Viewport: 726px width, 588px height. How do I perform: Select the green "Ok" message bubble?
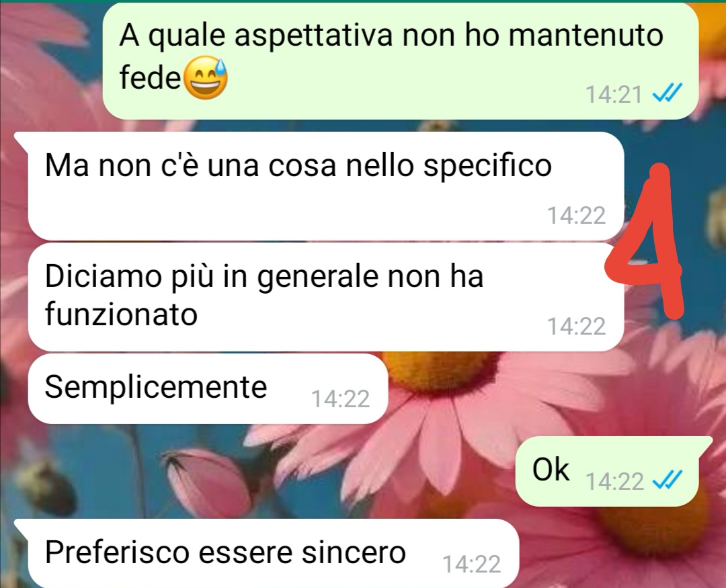[607, 471]
